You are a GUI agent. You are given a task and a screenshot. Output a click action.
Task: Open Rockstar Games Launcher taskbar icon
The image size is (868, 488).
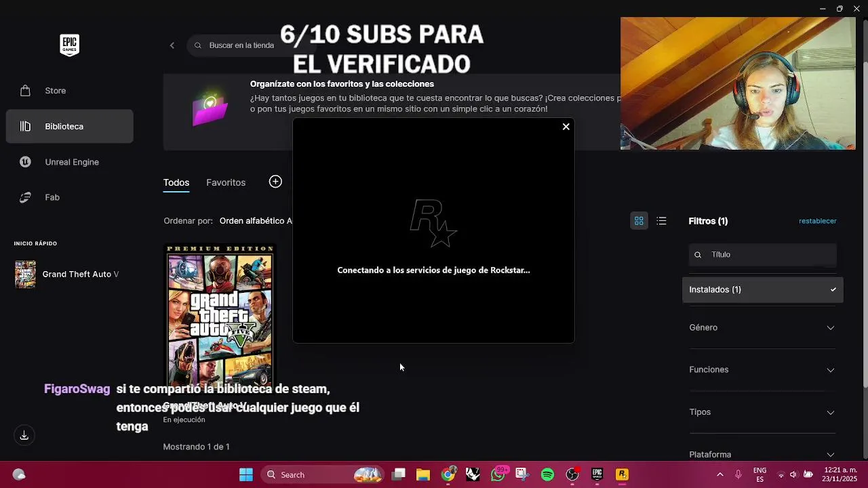click(622, 475)
